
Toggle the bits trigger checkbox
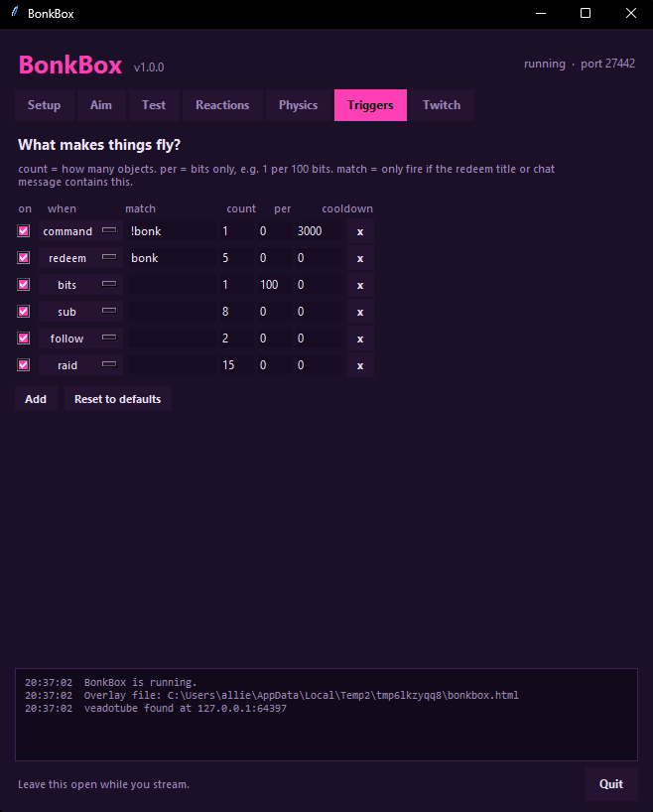click(x=23, y=284)
